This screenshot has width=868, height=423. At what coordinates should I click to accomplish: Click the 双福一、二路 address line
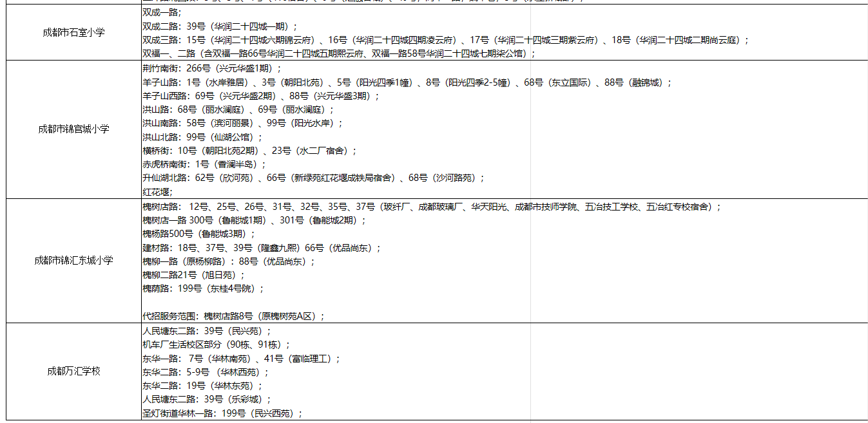point(338,53)
